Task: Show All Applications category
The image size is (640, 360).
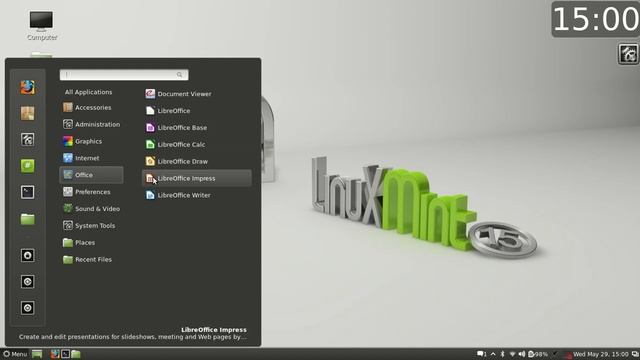Action: pyautogui.click(x=88, y=92)
